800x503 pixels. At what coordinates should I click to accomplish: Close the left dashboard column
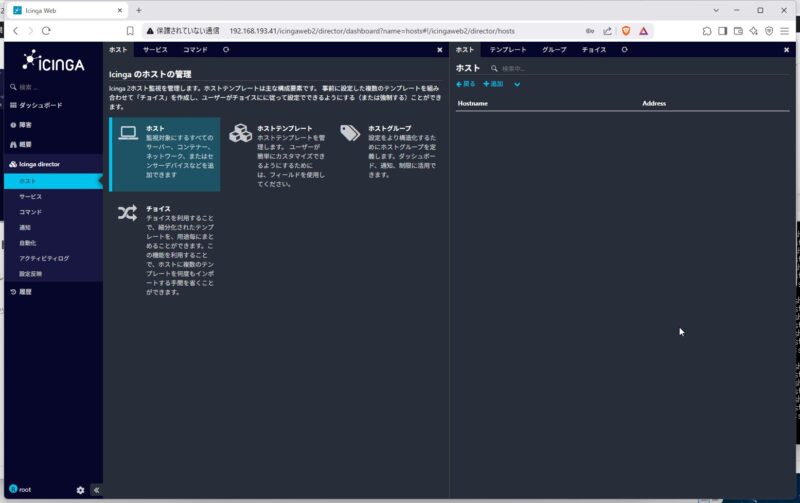[x=440, y=50]
